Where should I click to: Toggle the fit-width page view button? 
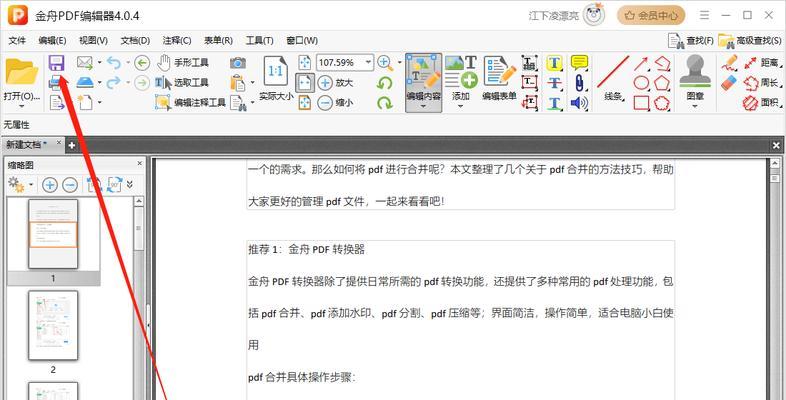point(305,83)
